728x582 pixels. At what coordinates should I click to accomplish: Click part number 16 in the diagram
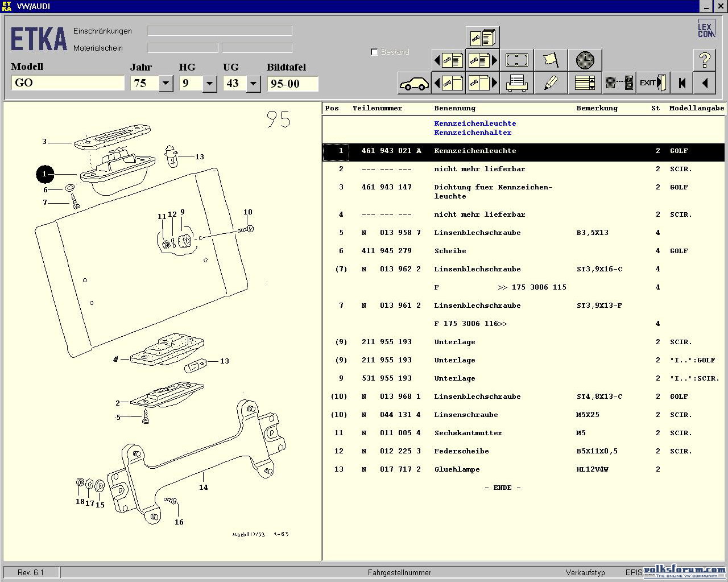coord(179,522)
